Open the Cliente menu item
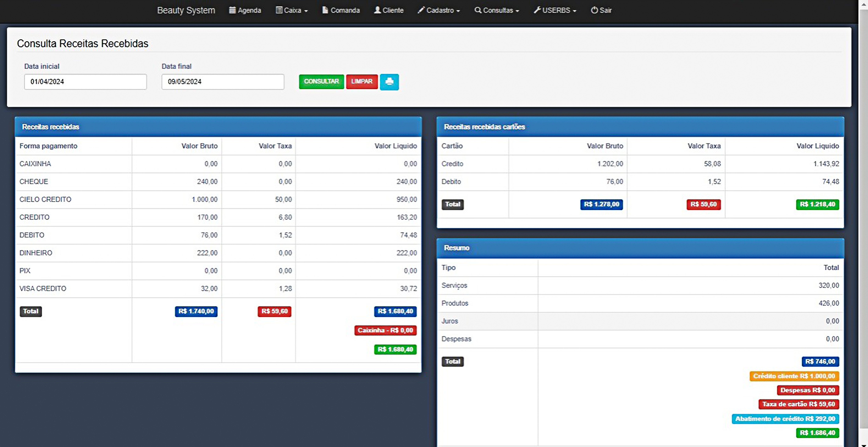 (x=389, y=10)
